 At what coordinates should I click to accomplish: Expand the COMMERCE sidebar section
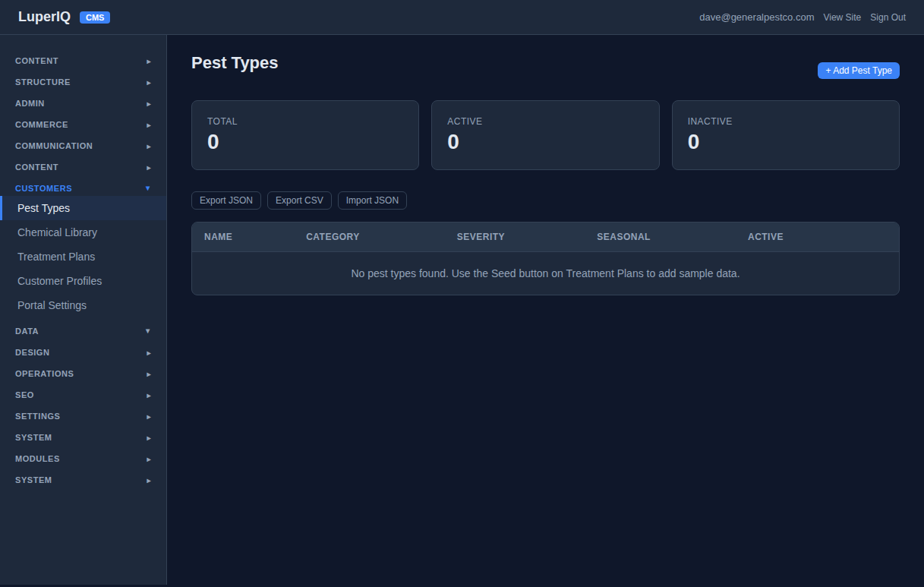pyautogui.click(x=82, y=125)
